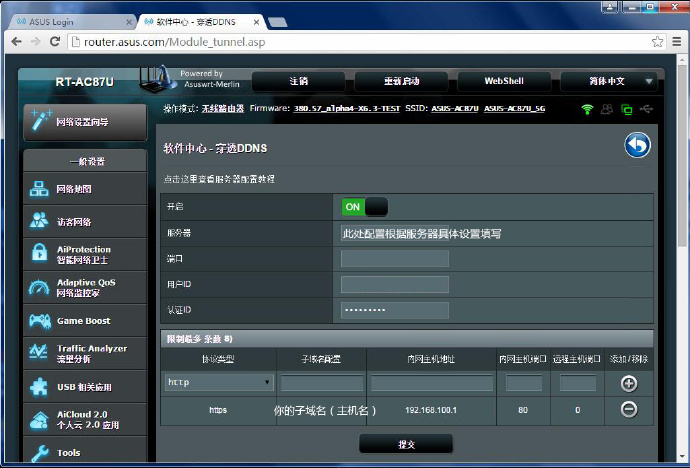This screenshot has width=690, height=468.
Task: Click the 认证ID password field
Action: pyautogui.click(x=395, y=310)
